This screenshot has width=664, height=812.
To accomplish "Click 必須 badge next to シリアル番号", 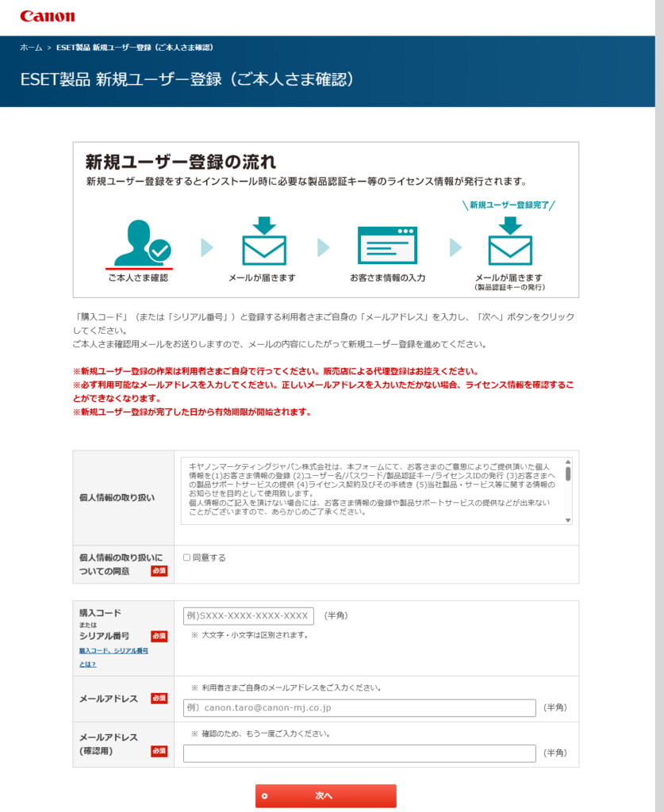I will (x=159, y=637).
